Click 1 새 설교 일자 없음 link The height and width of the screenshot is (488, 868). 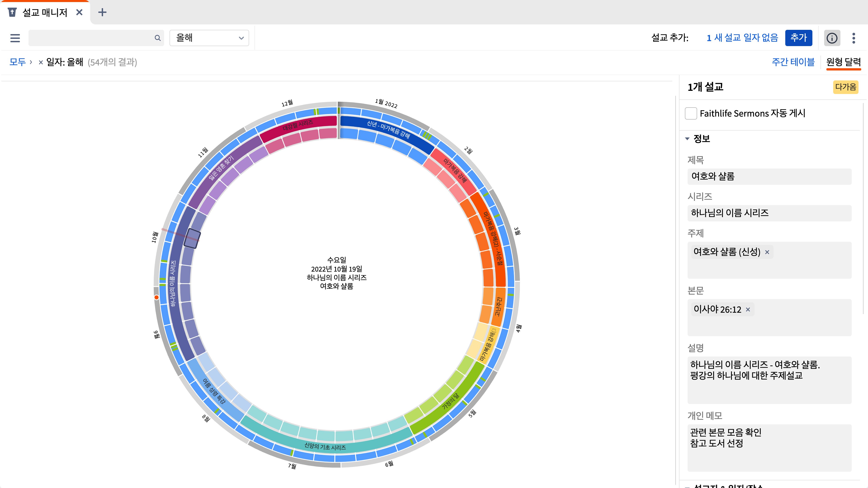(x=742, y=38)
